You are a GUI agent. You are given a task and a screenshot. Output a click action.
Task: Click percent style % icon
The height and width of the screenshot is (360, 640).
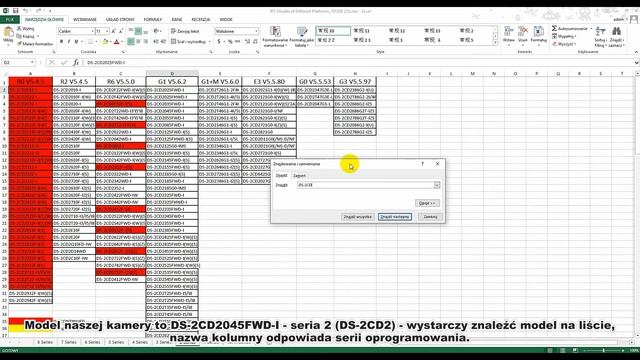click(230, 42)
